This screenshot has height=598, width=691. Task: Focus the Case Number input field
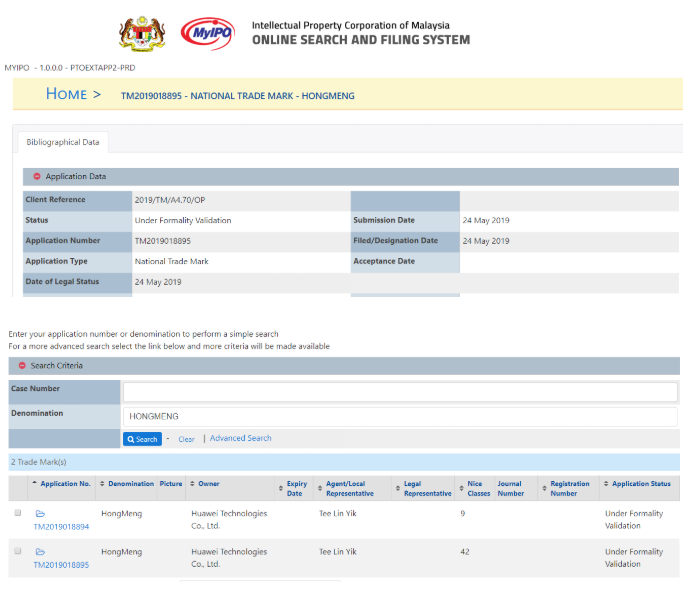tap(400, 392)
